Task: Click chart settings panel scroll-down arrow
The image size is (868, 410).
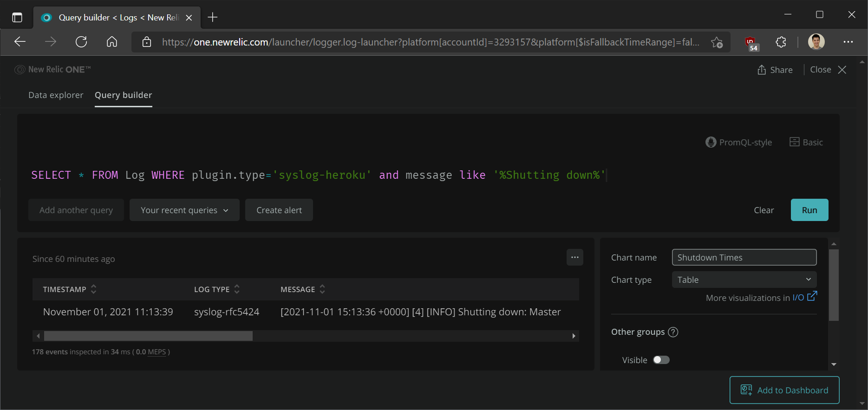Action: [x=834, y=364]
